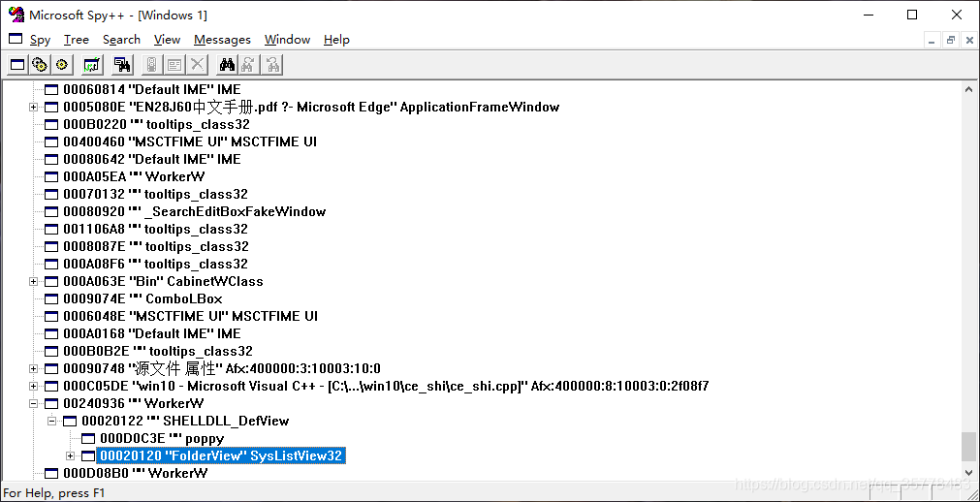Screen dimensions: 980x502
Task: Click window icon of _SearchEditBoxFakeWindow row
Action: coord(52,212)
